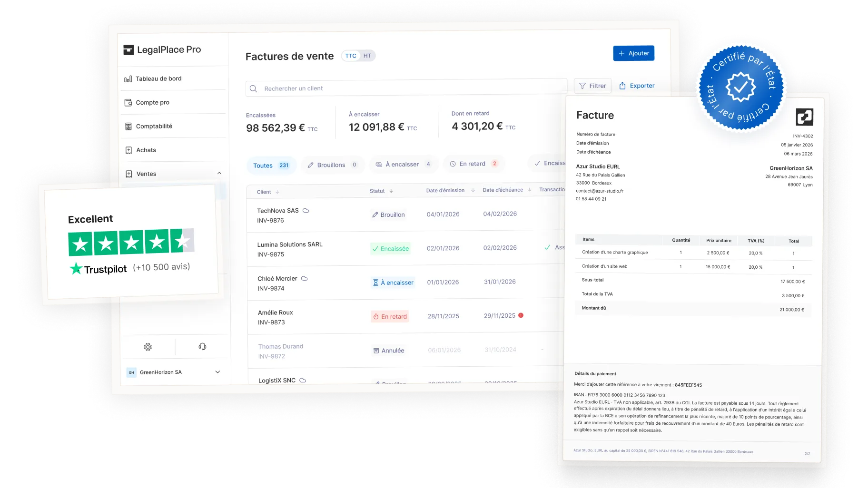
Task: Click the Dont en retard total 4 301,20 €
Action: [x=483, y=126]
